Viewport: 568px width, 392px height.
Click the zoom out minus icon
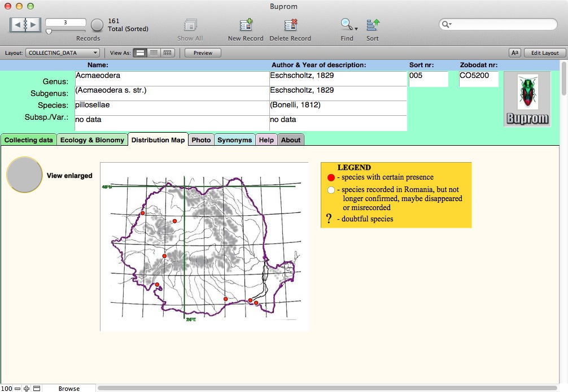[x=18, y=389]
